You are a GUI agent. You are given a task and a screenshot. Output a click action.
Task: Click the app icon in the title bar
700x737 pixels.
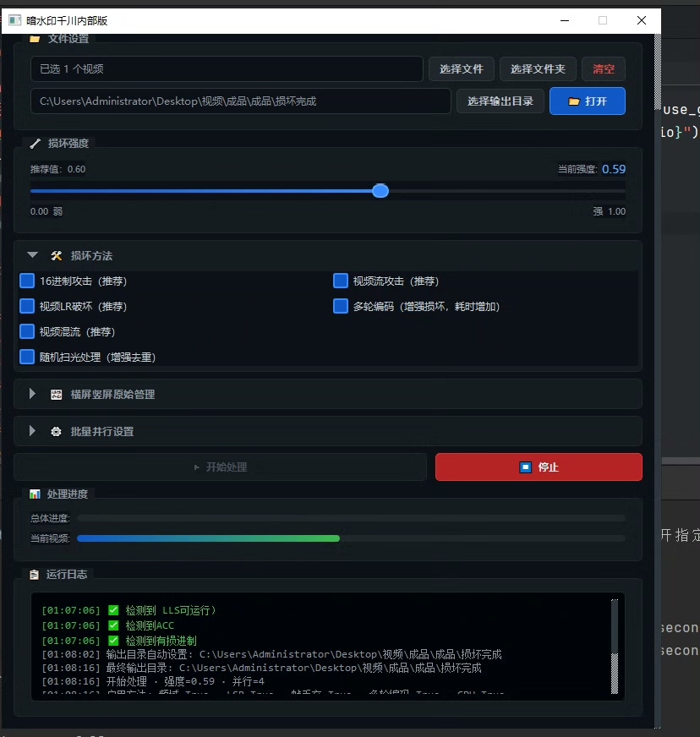point(15,20)
